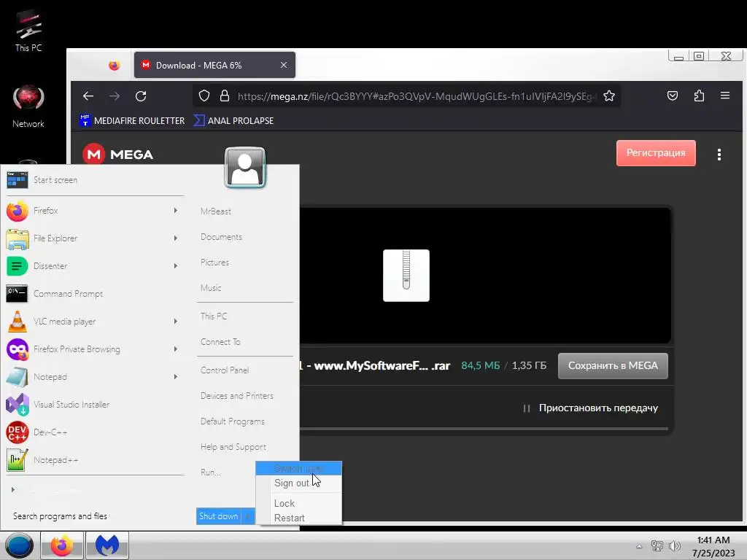Expand File Explorer jump list arrow
Image resolution: width=747 pixels, height=560 pixels.
click(176, 238)
